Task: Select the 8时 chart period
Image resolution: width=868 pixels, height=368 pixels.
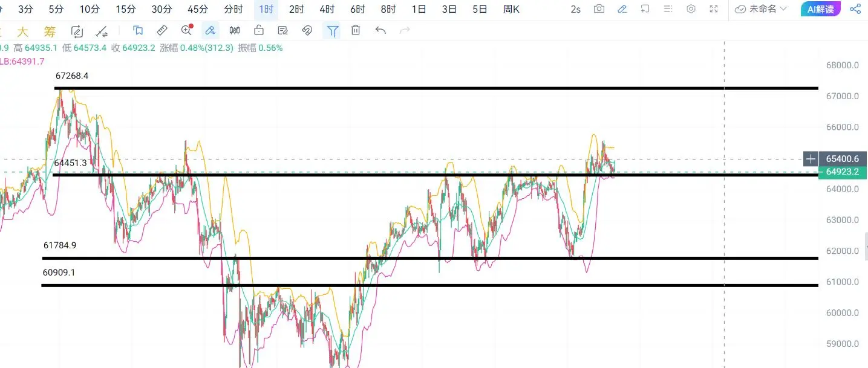Action: click(x=388, y=9)
